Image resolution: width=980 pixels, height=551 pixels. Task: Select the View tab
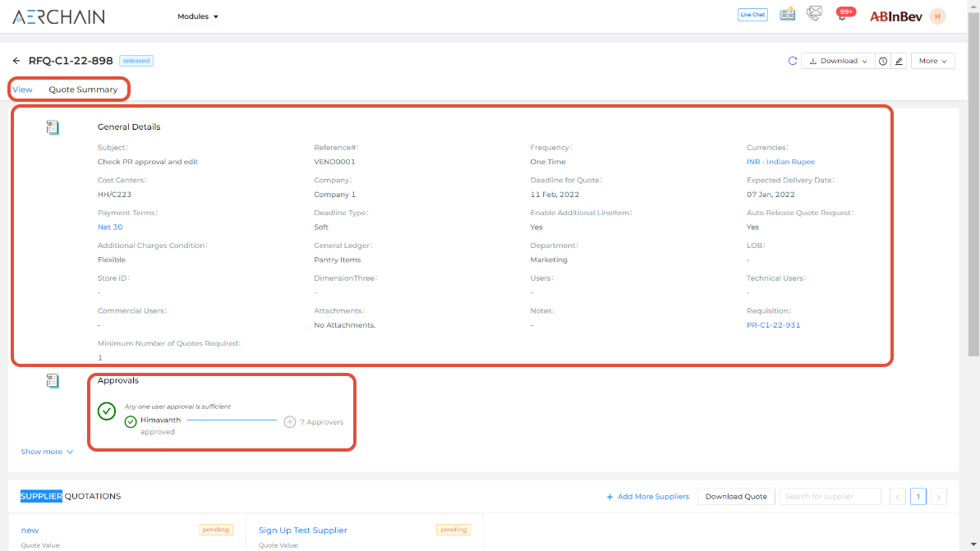tap(22, 90)
